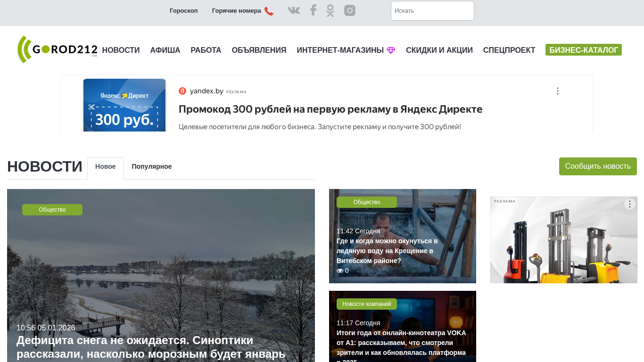Open the Yandex ad options menu
This screenshot has width=644, height=362.
(x=557, y=91)
